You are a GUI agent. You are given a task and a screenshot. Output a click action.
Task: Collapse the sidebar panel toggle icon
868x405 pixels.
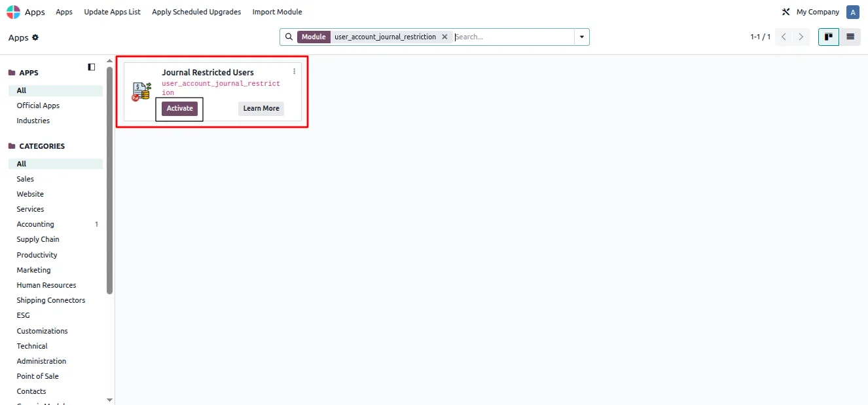92,67
